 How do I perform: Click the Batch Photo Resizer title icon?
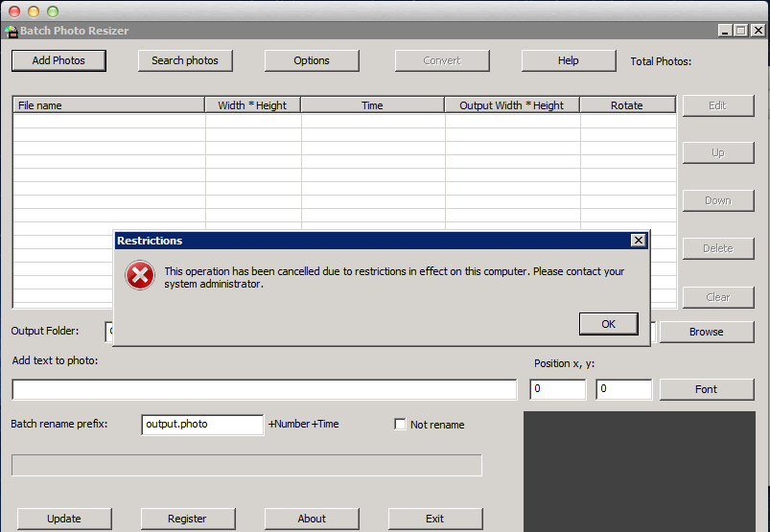click(x=11, y=31)
